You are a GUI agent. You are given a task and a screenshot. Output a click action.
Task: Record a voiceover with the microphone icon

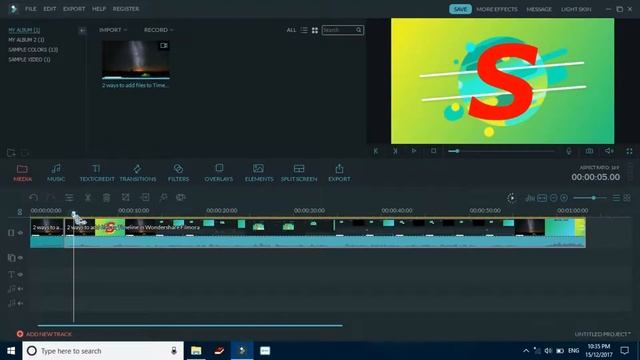click(x=569, y=151)
